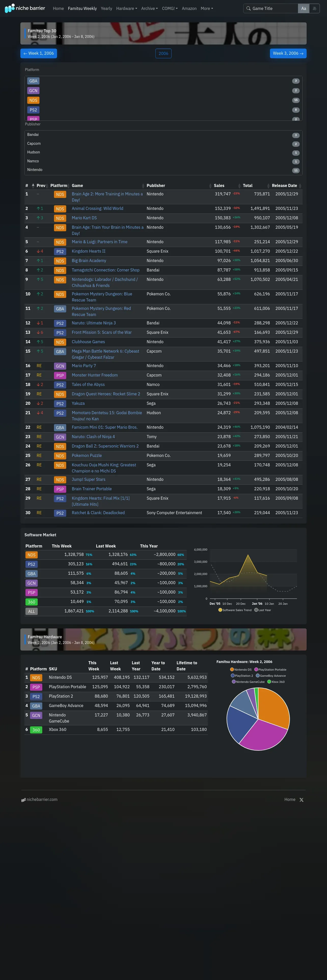This screenshot has width=327, height=980.
Task: Click the GBA badge beside GameBoy Advance hardware row
Action: (x=36, y=706)
